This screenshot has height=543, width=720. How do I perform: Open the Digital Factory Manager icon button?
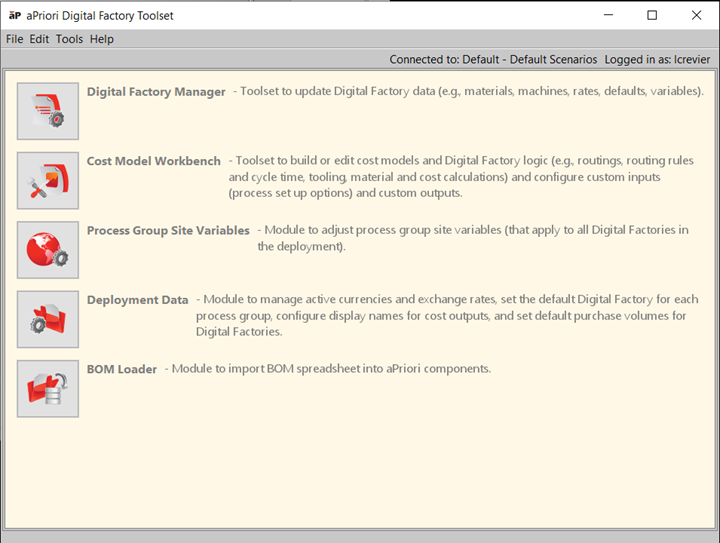pos(48,111)
